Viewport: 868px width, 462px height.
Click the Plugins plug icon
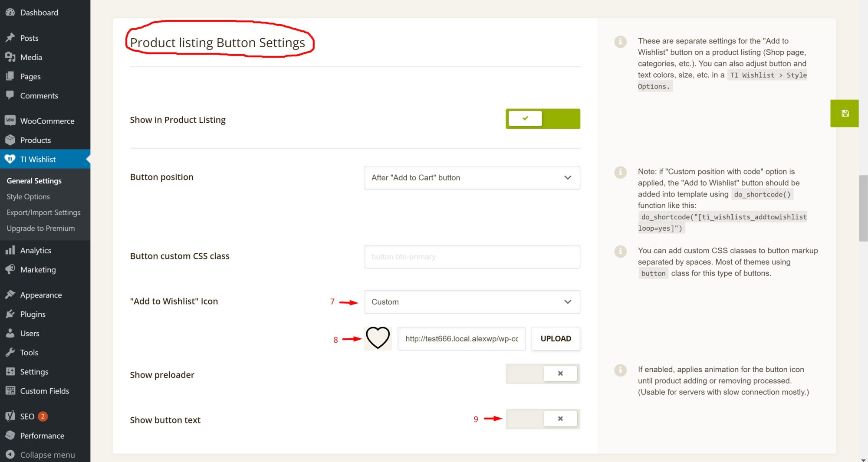point(10,314)
